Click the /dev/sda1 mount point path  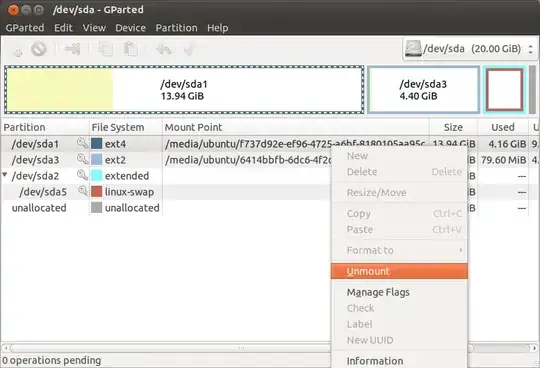pos(294,144)
